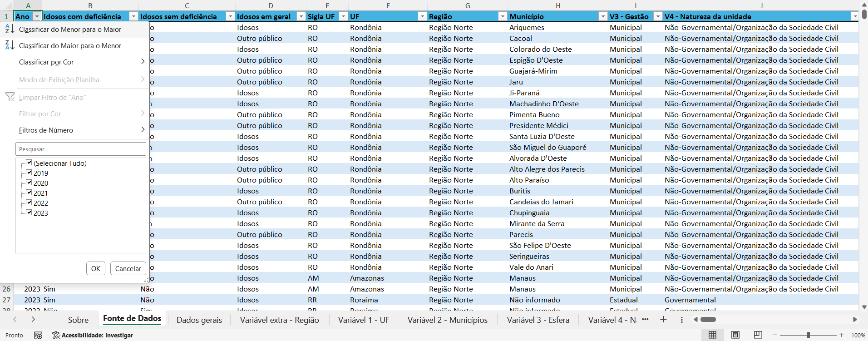Image resolution: width=868 pixels, height=341 pixels.
Task: Uncheck the 2020 filter checkbox
Action: pos(29,183)
